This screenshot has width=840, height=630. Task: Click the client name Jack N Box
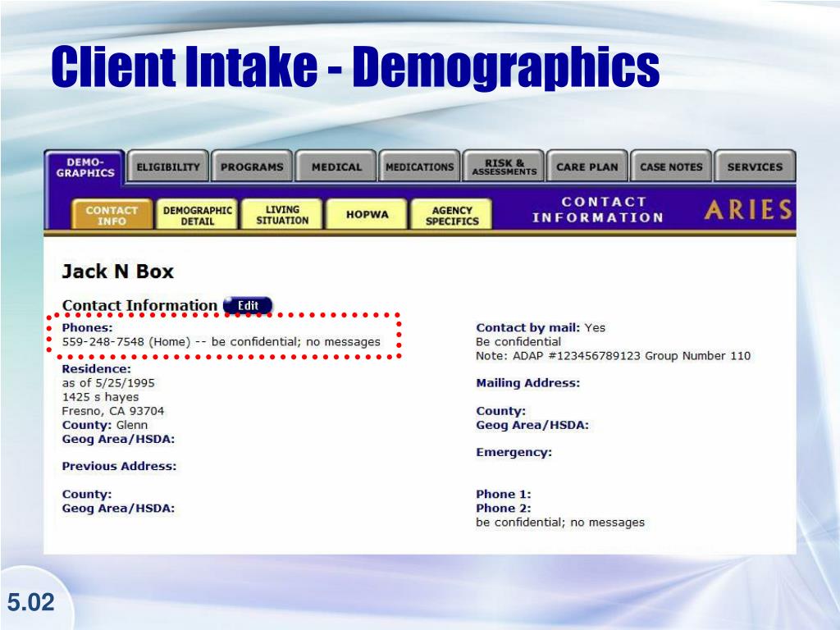tap(118, 271)
